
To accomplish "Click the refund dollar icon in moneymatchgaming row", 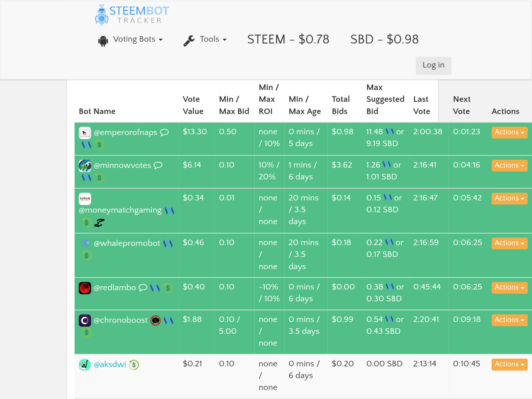I will pyautogui.click(x=86, y=223).
